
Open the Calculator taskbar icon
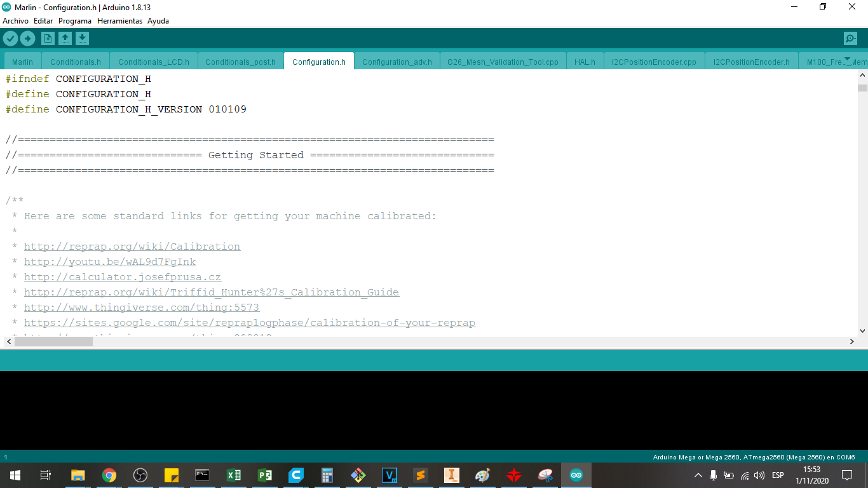(327, 475)
